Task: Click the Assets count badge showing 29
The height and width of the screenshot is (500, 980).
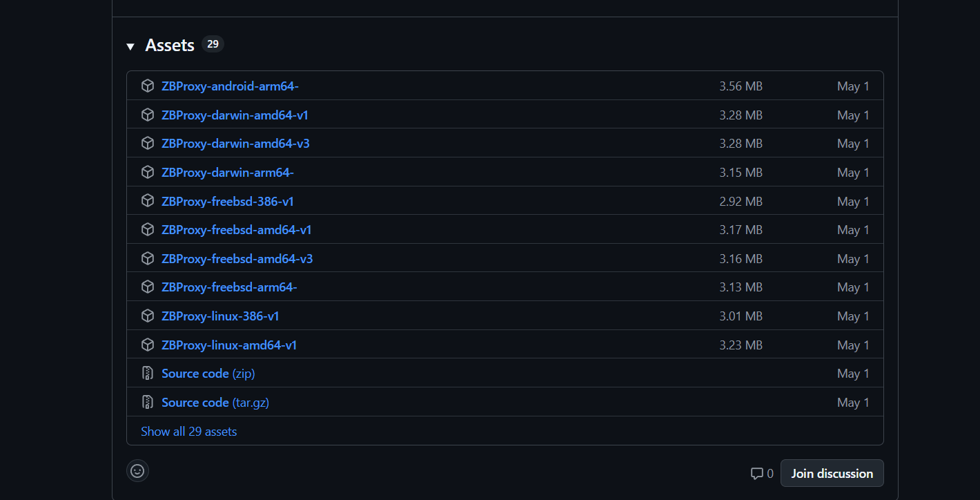Action: tap(213, 44)
